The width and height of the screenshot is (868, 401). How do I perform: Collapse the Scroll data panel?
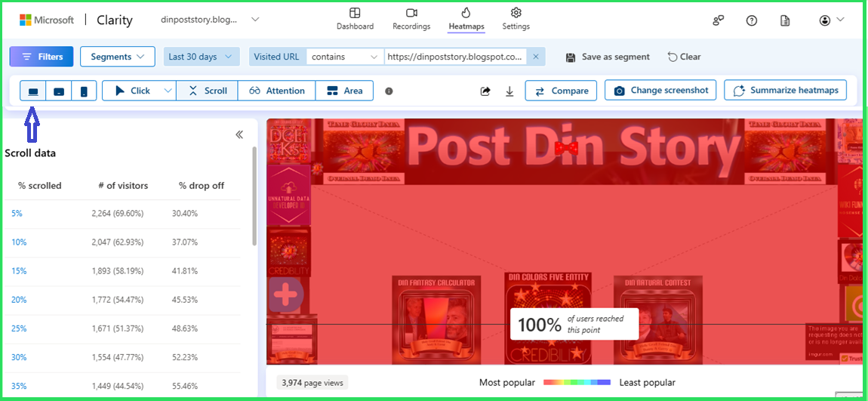pos(239,134)
